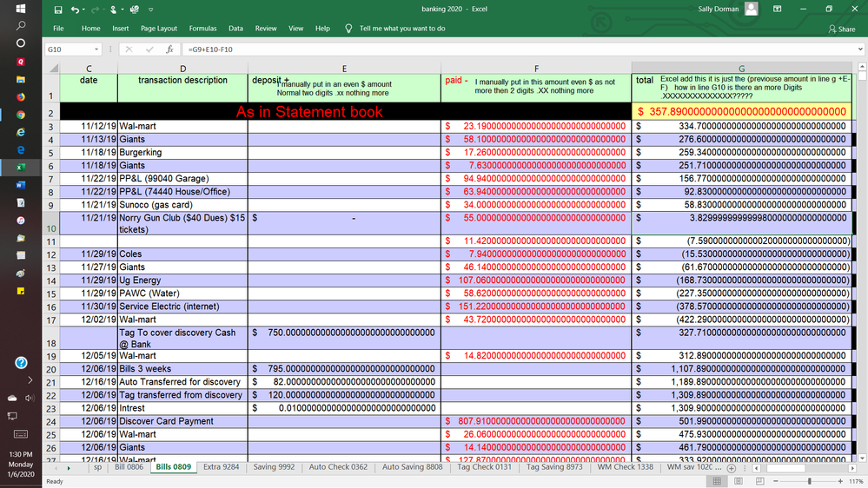Click vertical scrollbar down arrow

tap(862, 458)
